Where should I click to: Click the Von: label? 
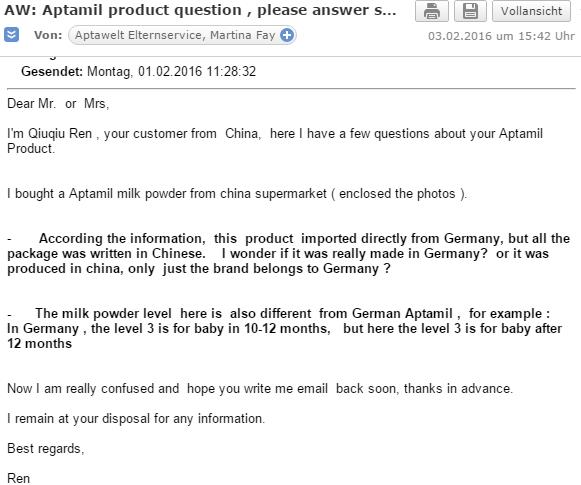coord(48,35)
